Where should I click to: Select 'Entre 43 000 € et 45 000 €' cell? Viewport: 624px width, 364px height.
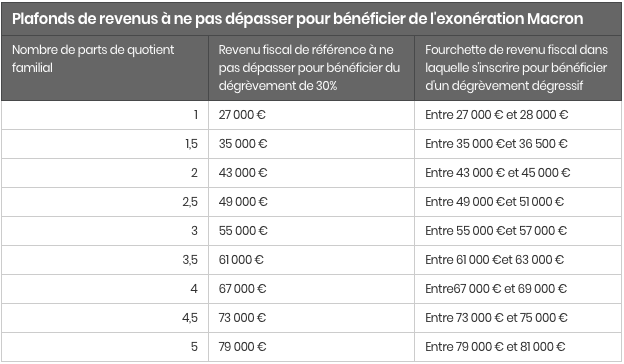pyautogui.click(x=518, y=173)
